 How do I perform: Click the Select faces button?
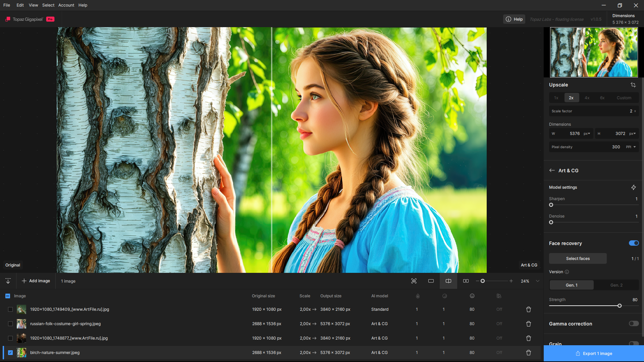point(578,258)
